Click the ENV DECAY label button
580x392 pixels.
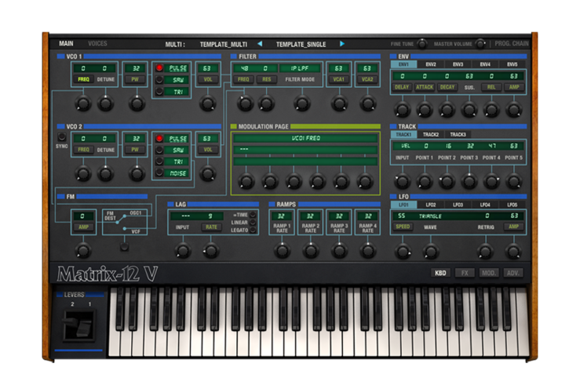click(447, 87)
